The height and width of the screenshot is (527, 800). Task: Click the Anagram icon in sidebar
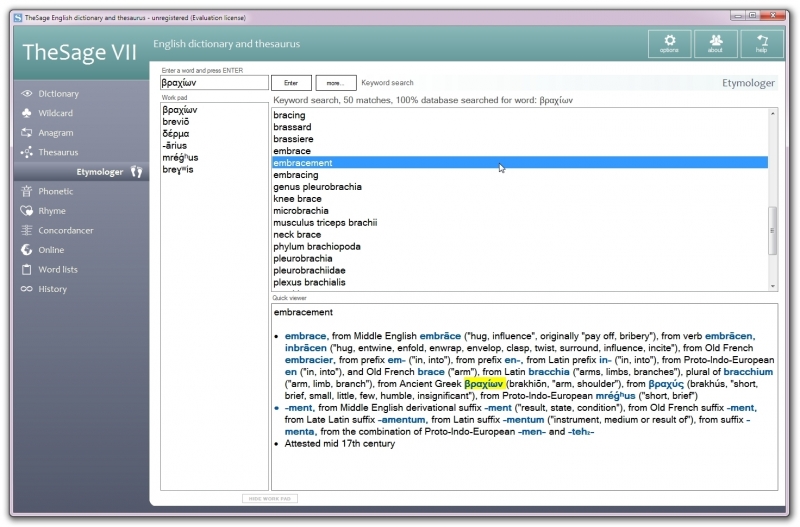coord(27,133)
